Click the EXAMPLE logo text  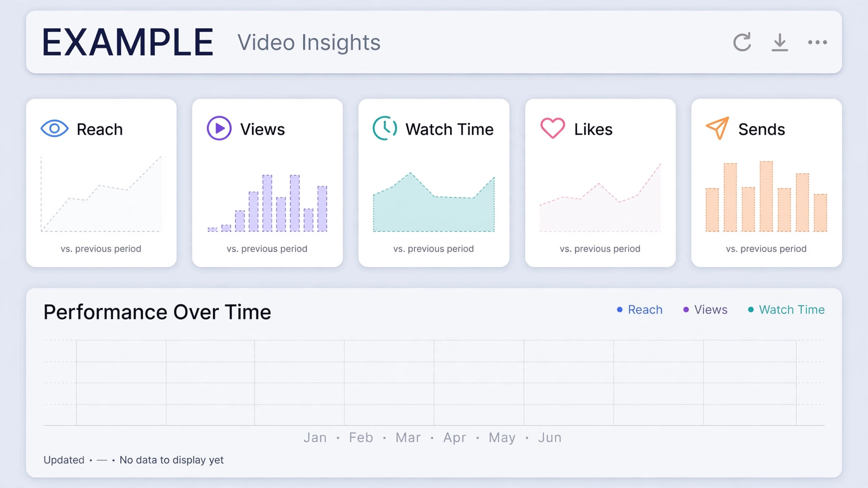pyautogui.click(x=128, y=42)
